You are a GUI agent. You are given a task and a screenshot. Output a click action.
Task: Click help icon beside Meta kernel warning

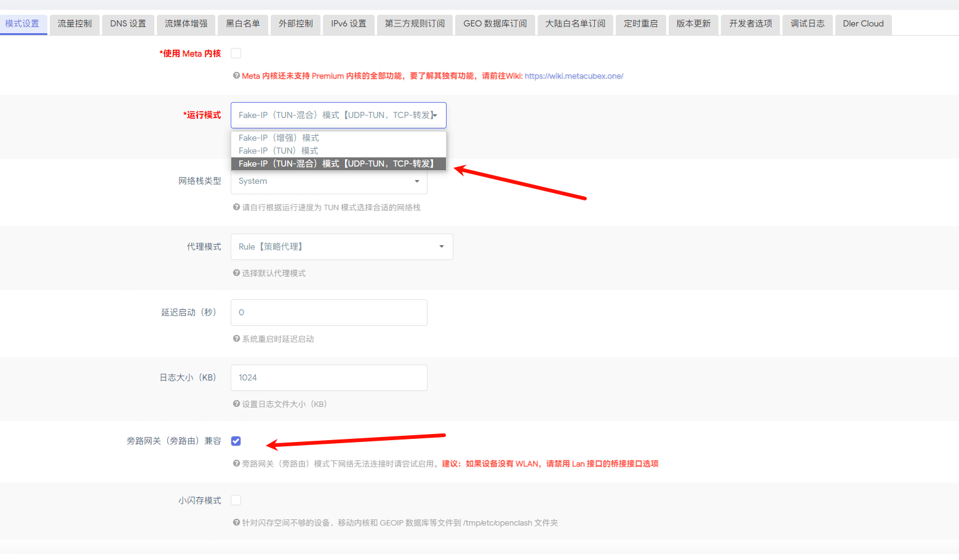[x=236, y=76]
